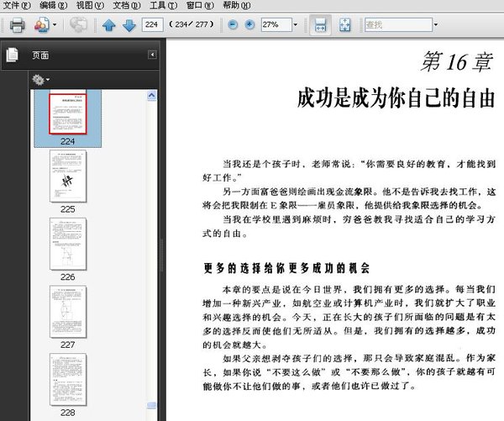Open the 视图 (View) menu
Viewport: 504px width, 421px height.
point(85,5)
